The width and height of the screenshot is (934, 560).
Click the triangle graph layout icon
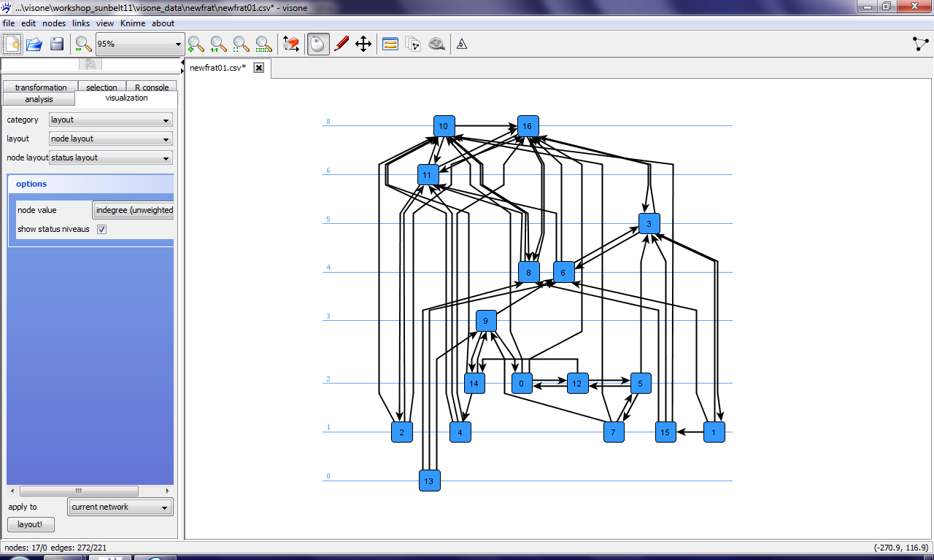[x=462, y=44]
